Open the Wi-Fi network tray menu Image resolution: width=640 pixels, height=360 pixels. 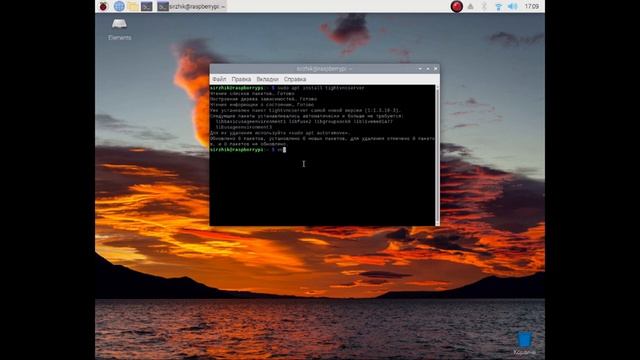click(x=498, y=7)
